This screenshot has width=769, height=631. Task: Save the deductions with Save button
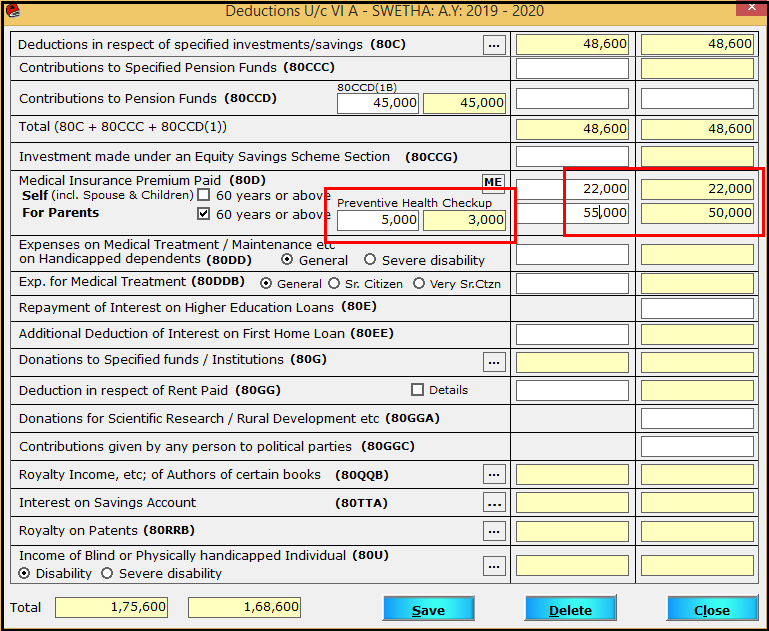point(429,609)
